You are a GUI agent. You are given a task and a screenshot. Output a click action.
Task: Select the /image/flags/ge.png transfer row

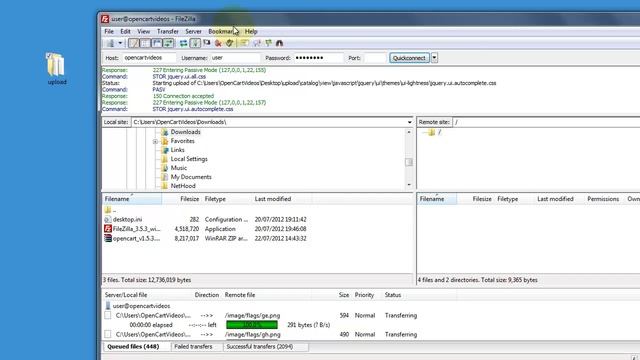[252, 316]
